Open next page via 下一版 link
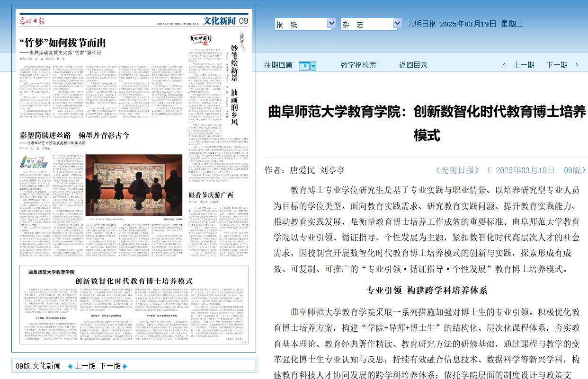Viewport: 588px width, 379px height. click(110, 366)
